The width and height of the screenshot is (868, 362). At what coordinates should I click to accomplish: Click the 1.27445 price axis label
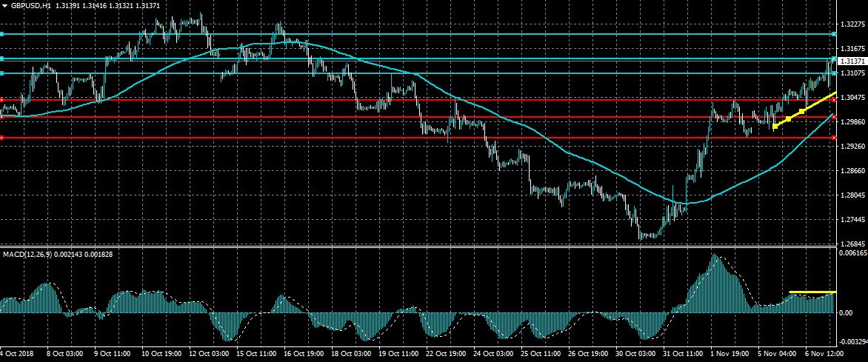click(852, 219)
